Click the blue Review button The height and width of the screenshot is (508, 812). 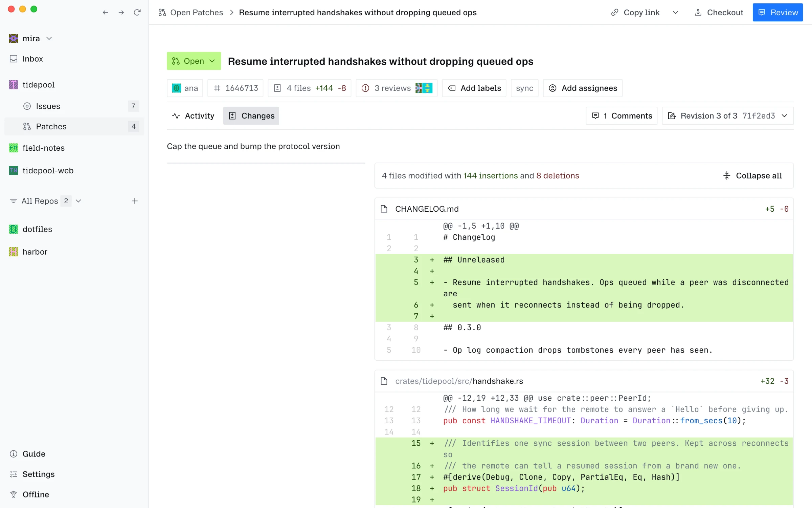point(777,13)
